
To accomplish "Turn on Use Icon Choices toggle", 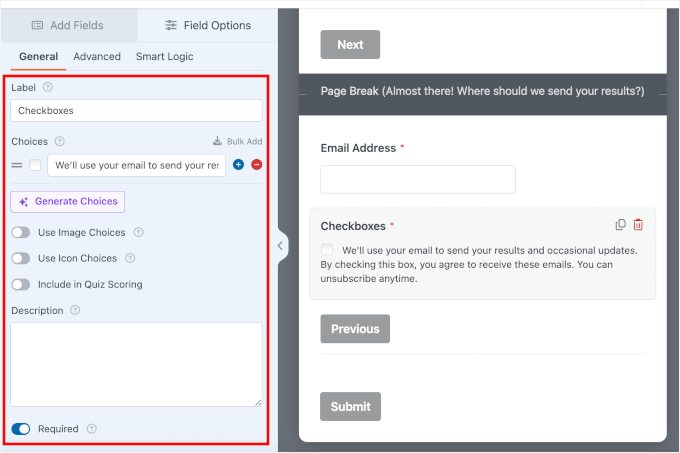I will click(x=20, y=258).
